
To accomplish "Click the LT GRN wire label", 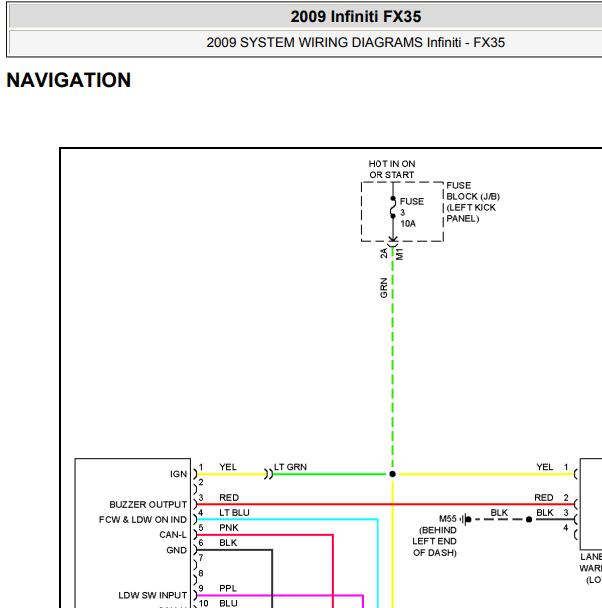I will 290,467.
